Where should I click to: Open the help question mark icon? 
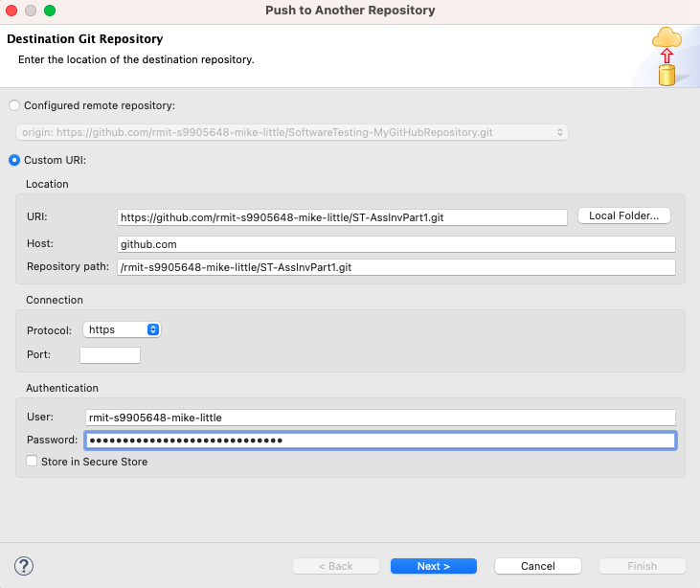coord(24,566)
